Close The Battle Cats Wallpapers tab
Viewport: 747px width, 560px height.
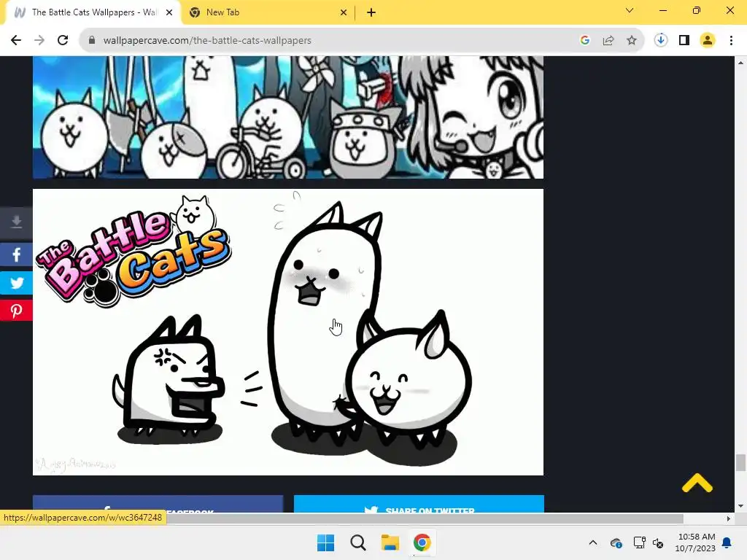coord(169,12)
